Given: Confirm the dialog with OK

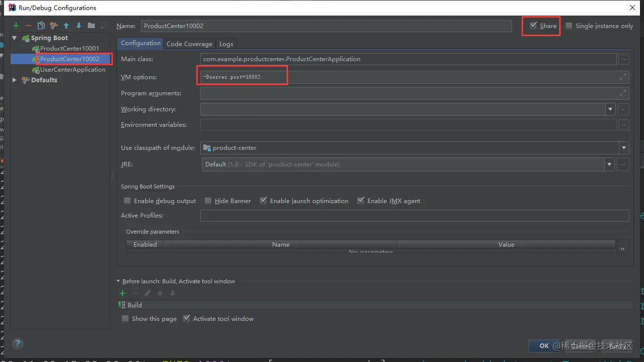Looking at the screenshot, I should coord(544,345).
